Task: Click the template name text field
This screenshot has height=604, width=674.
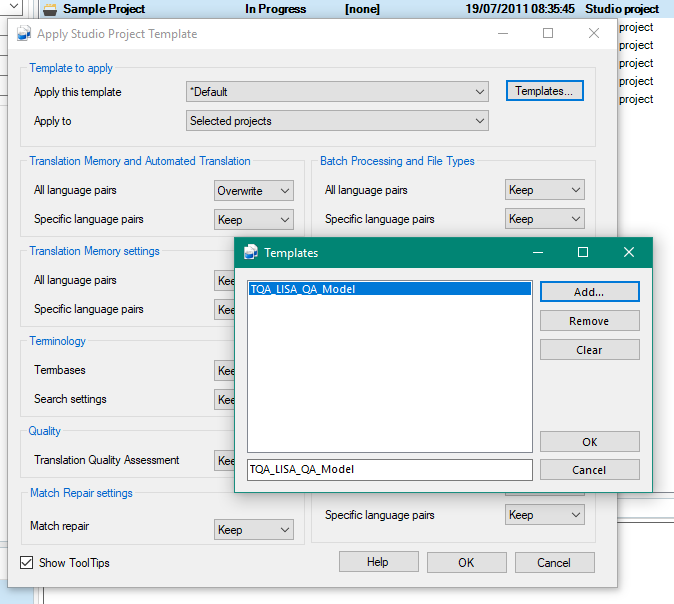Action: [389, 469]
